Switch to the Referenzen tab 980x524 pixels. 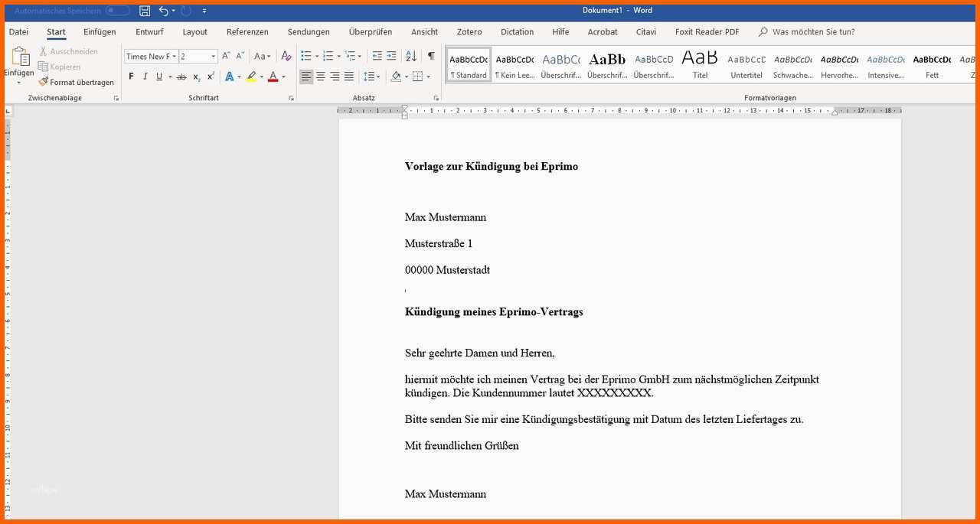click(247, 32)
